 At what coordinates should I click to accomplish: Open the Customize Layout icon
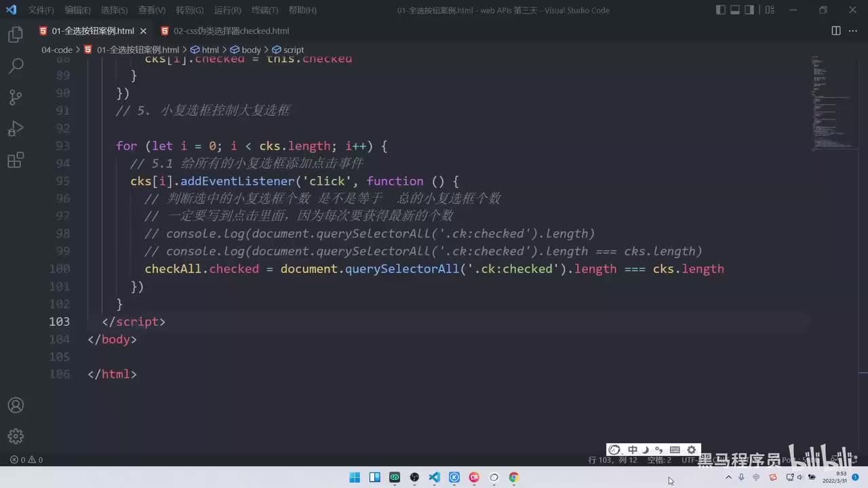(768, 10)
